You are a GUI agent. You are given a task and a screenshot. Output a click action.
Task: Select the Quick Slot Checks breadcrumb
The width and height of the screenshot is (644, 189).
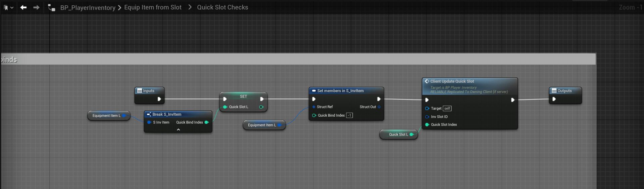click(x=222, y=7)
